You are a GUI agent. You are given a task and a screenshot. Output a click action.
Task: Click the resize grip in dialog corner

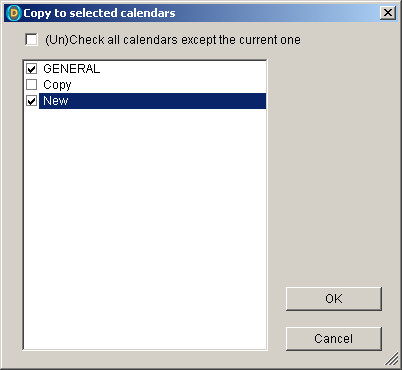[x=392, y=359]
